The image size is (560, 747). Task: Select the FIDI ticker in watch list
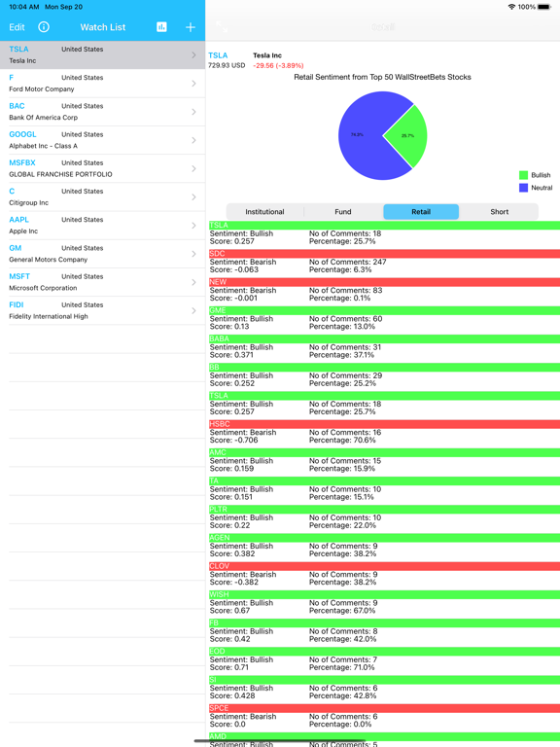[17, 304]
